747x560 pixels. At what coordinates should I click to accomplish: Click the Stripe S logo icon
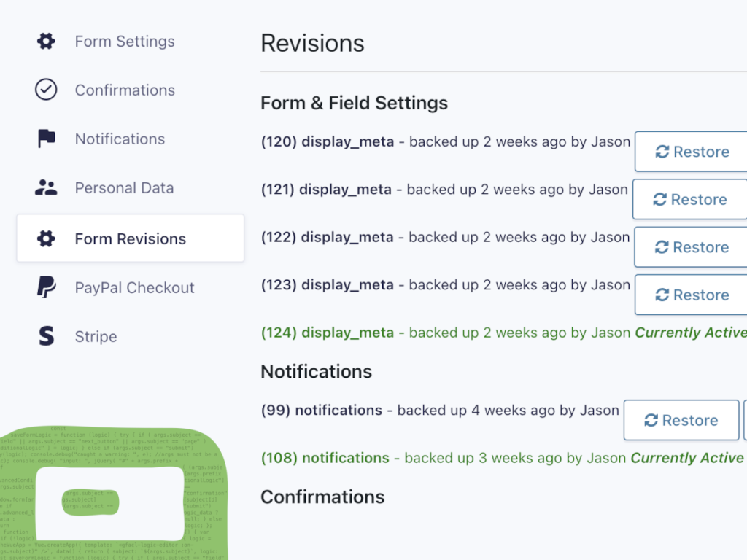coord(46,336)
